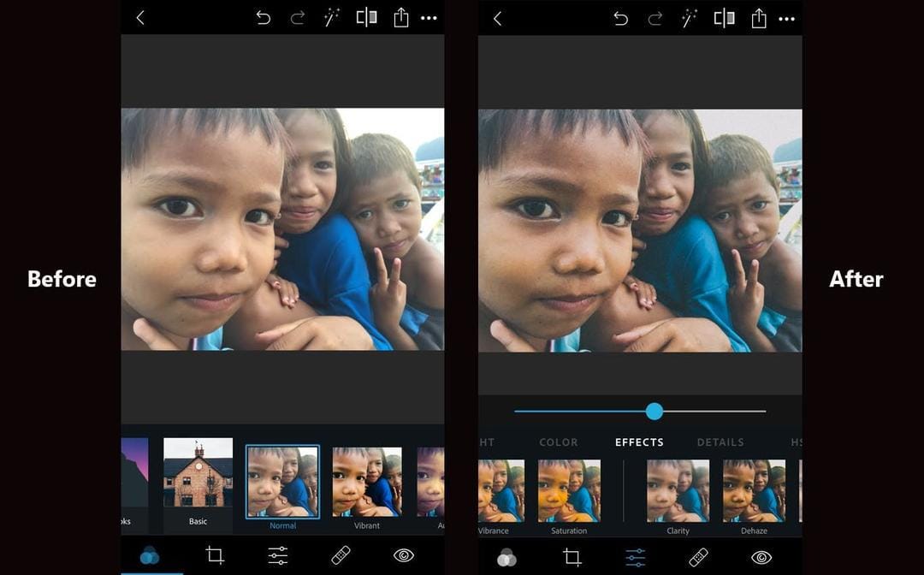The width and height of the screenshot is (924, 575).
Task: Toggle the eye icon in the After screen
Action: (x=761, y=557)
